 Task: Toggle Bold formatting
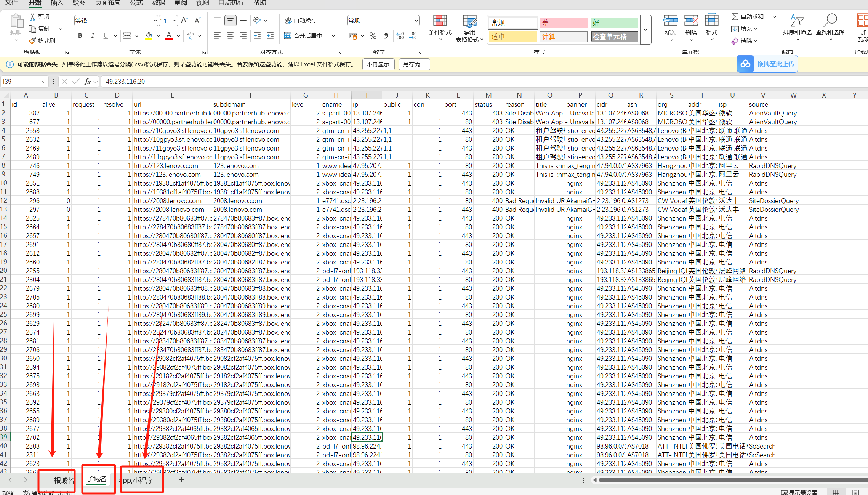coord(80,35)
